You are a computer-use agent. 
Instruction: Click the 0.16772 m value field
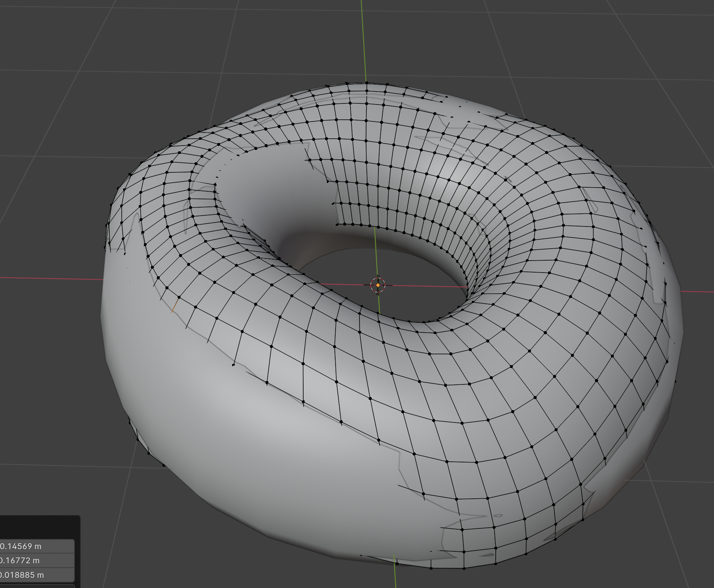pos(37,560)
